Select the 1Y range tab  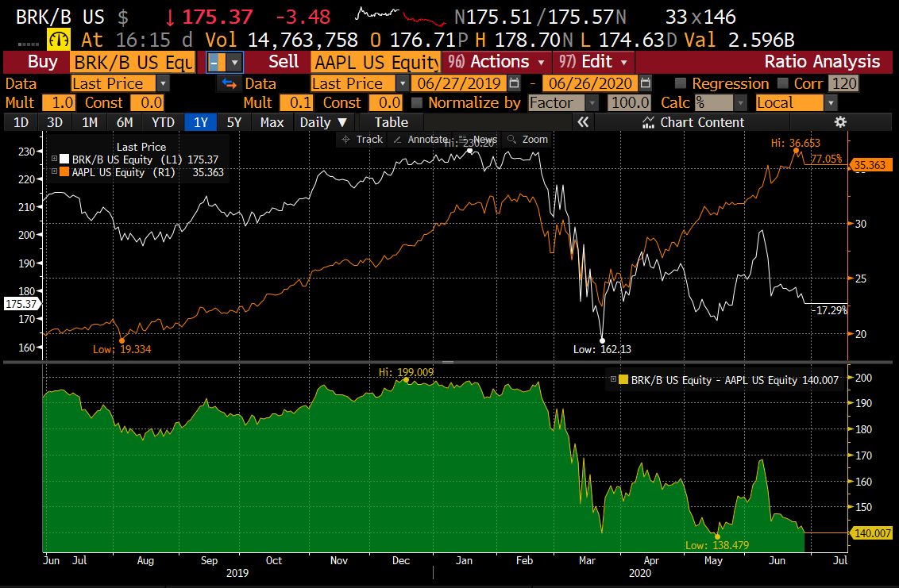click(x=201, y=122)
